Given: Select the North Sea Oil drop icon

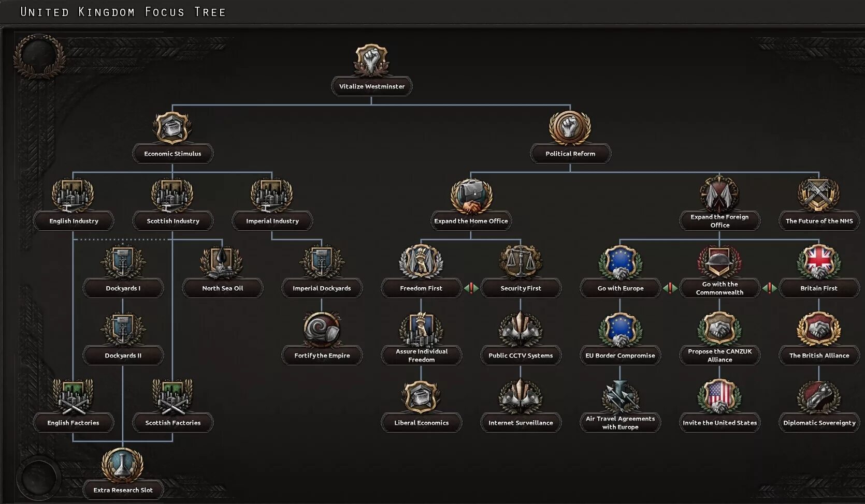Looking at the screenshot, I should pyautogui.click(x=222, y=262).
